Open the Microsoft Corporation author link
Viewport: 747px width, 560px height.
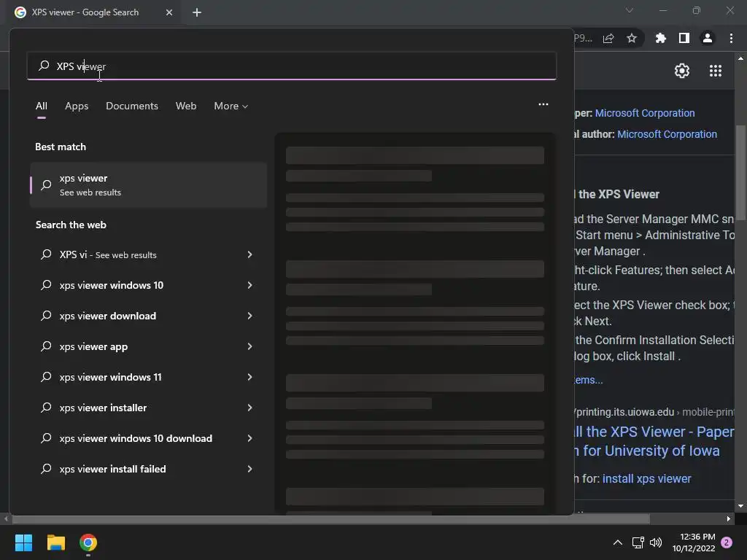click(x=667, y=134)
